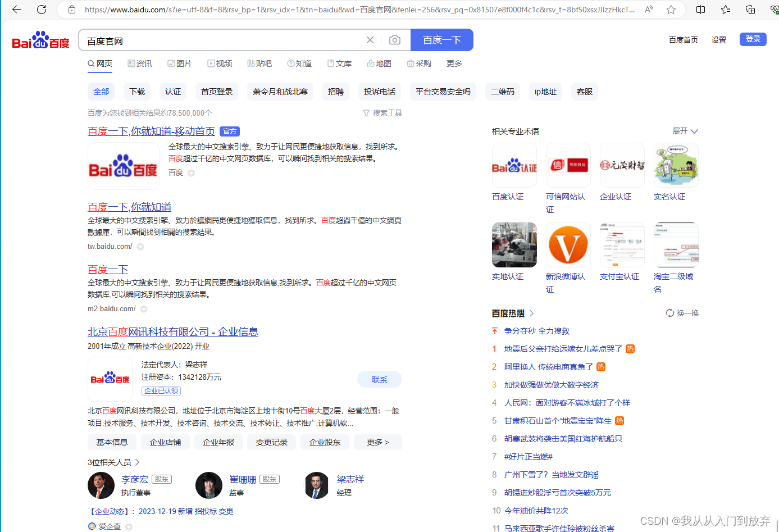
Task: Switch to the 资讯 tab
Action: pyautogui.click(x=140, y=63)
